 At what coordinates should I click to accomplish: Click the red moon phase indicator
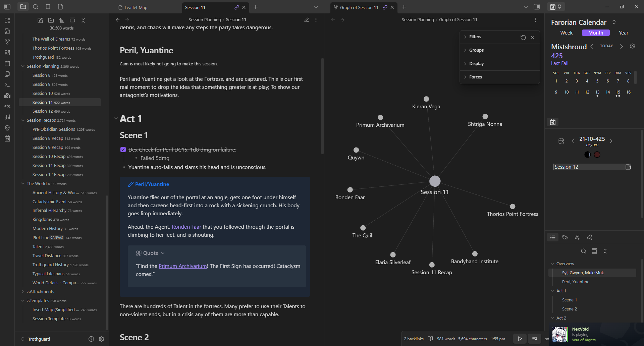(597, 155)
